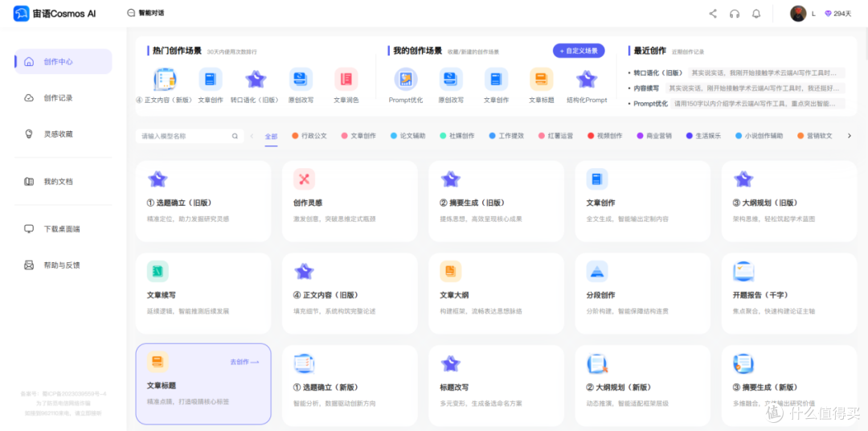Select the 社媒创作 category tab
This screenshot has height=431, width=868.
click(457, 136)
